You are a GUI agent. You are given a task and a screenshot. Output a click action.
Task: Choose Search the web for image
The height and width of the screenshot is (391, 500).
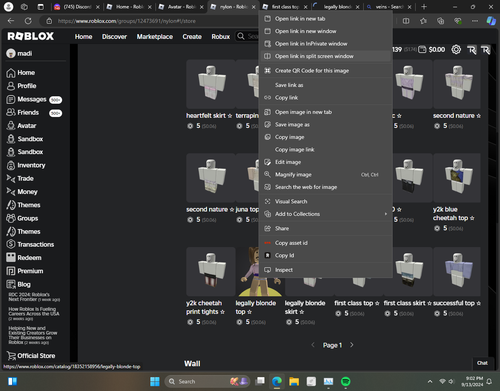(326, 187)
